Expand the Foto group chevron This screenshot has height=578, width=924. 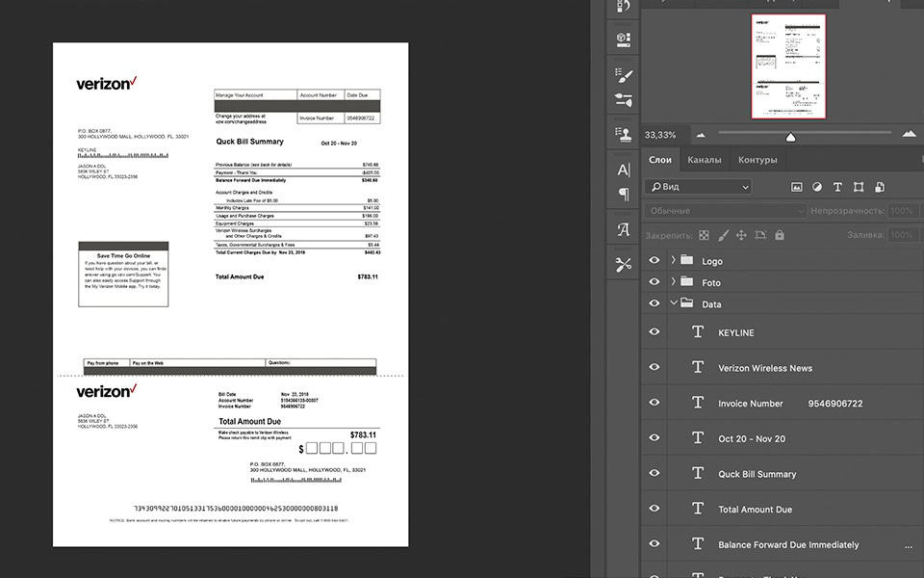673,282
